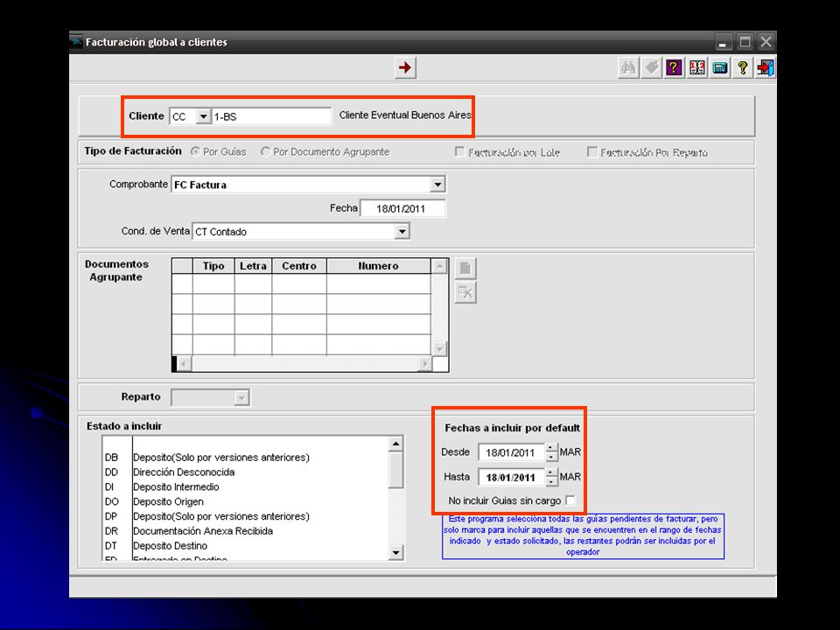Select DR Documentación Anexa Recibida row
Image resolution: width=840 pixels, height=630 pixels.
245,531
